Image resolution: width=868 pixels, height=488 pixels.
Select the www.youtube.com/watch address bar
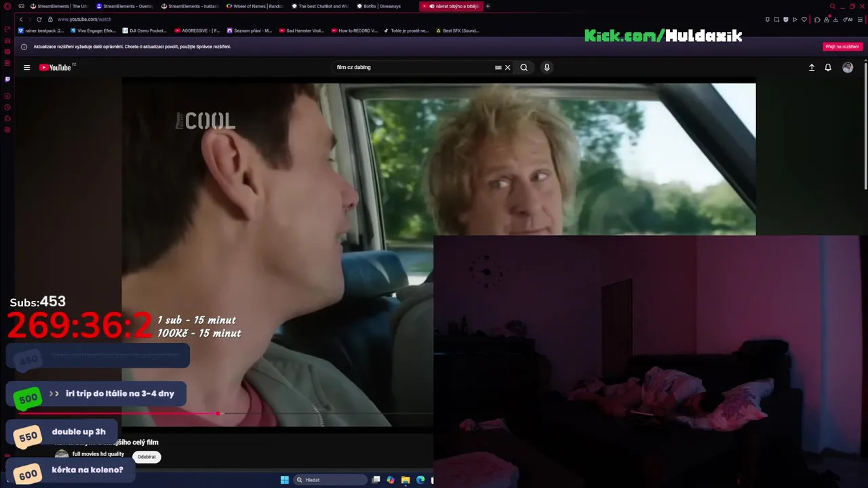84,19
